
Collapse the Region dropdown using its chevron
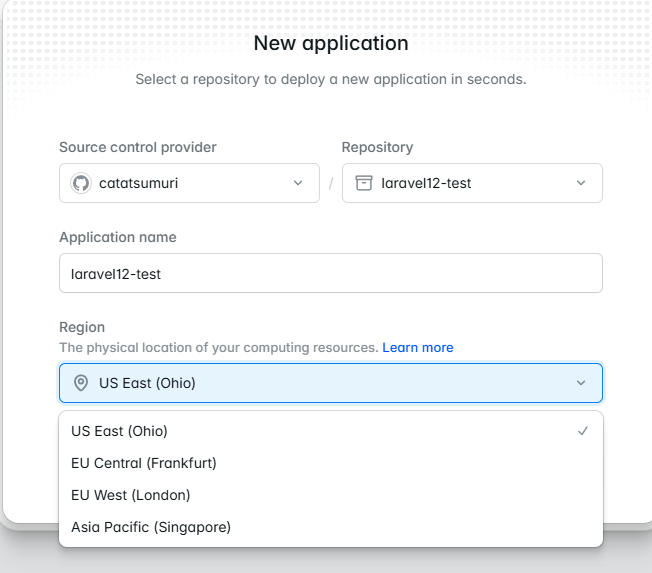pos(581,383)
